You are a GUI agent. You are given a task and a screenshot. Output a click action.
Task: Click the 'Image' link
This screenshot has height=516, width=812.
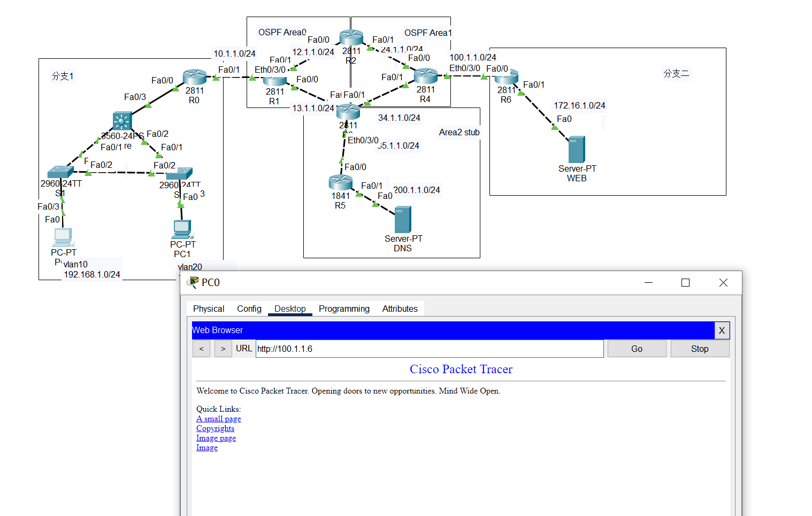pyautogui.click(x=207, y=448)
